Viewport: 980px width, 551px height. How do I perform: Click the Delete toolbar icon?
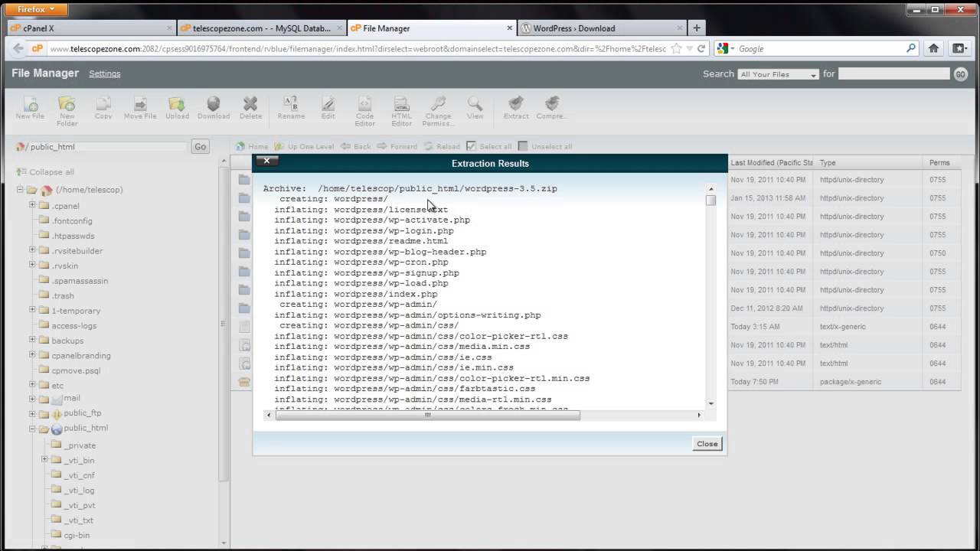point(250,108)
